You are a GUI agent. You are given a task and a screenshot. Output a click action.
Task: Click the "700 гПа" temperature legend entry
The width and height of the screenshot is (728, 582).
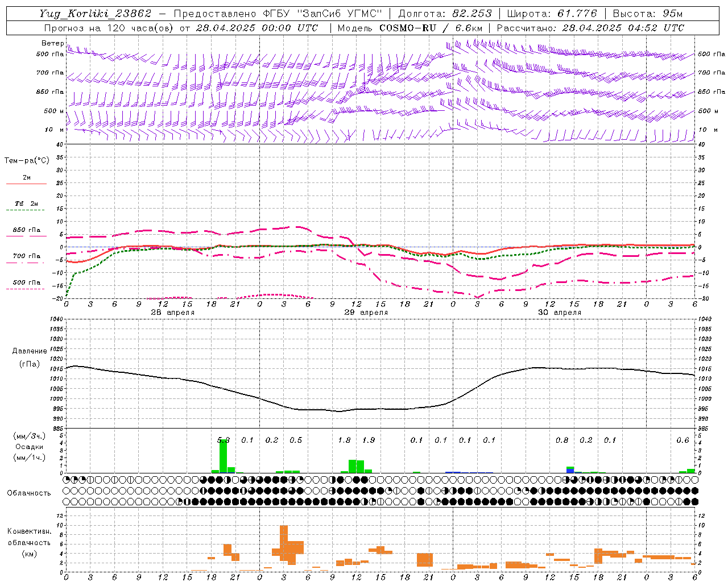click(27, 256)
